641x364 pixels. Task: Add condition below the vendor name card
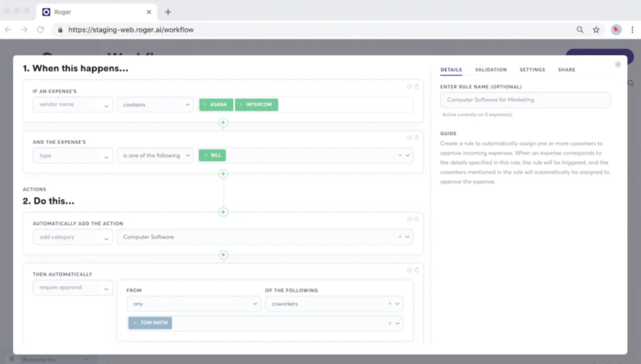coord(223,123)
